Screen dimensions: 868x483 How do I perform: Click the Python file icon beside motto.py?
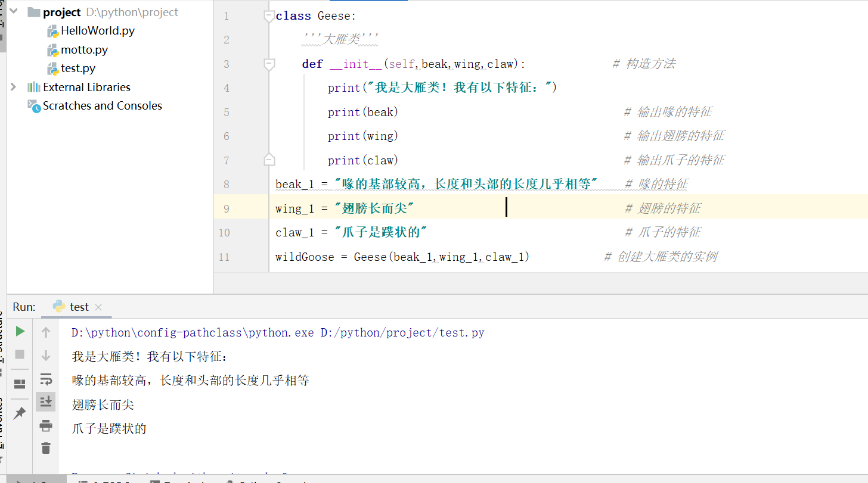click(x=53, y=50)
